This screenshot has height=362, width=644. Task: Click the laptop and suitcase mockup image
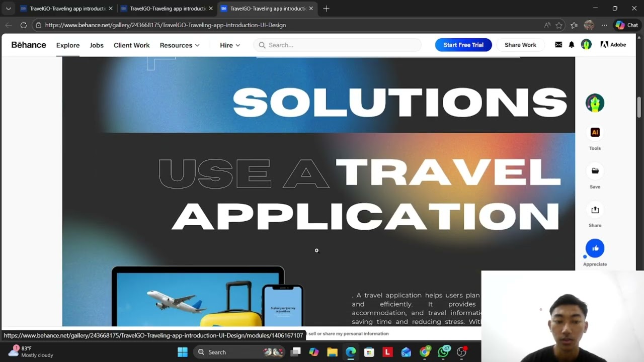tap(207, 297)
